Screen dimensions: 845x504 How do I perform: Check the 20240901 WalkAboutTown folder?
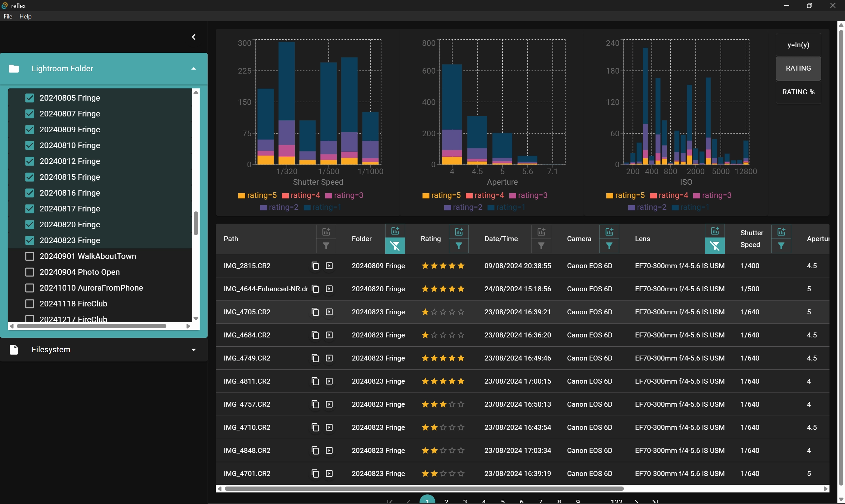tap(30, 256)
